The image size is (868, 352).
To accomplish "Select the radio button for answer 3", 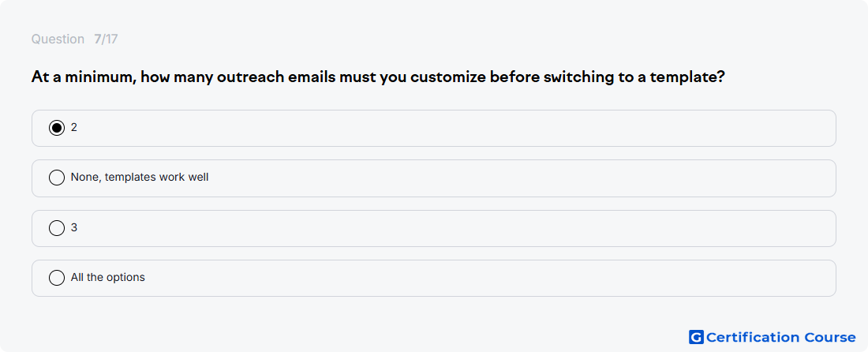I will click(57, 228).
